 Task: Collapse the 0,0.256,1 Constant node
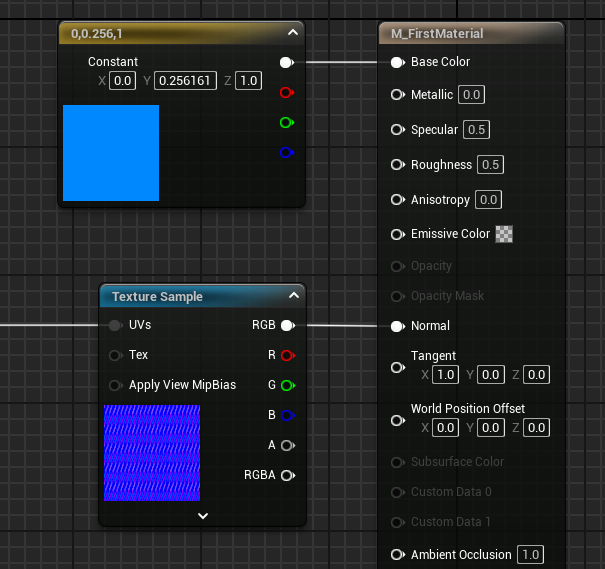(293, 32)
